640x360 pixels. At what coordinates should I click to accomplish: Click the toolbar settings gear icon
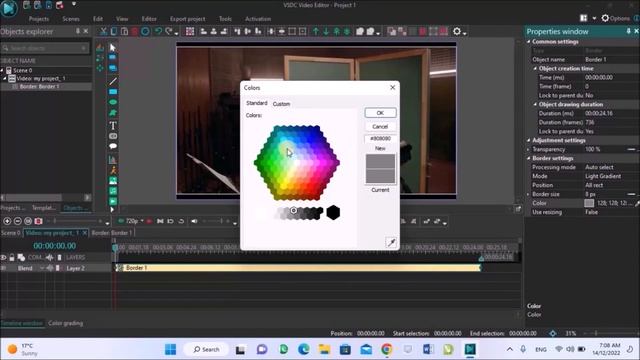[x=457, y=31]
